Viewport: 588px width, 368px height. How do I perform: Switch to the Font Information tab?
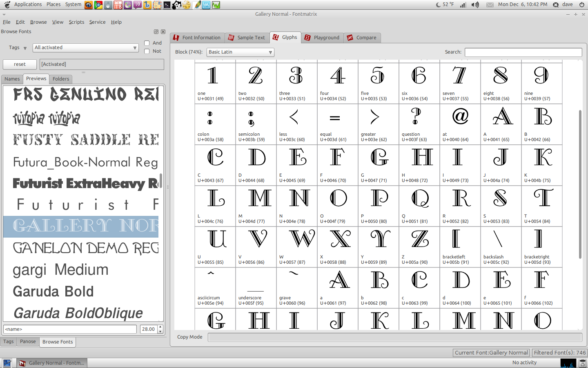pyautogui.click(x=197, y=38)
